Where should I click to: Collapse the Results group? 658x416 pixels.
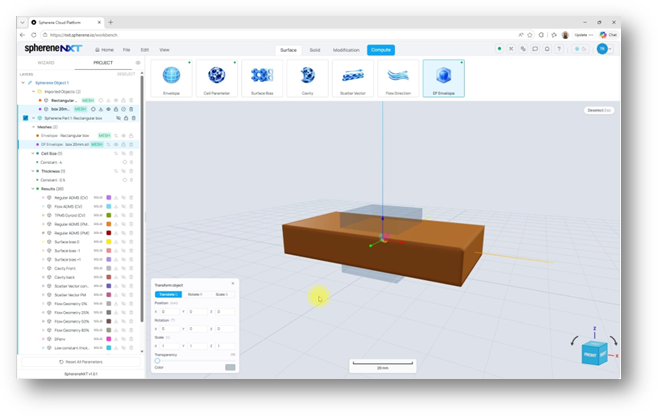click(x=33, y=189)
